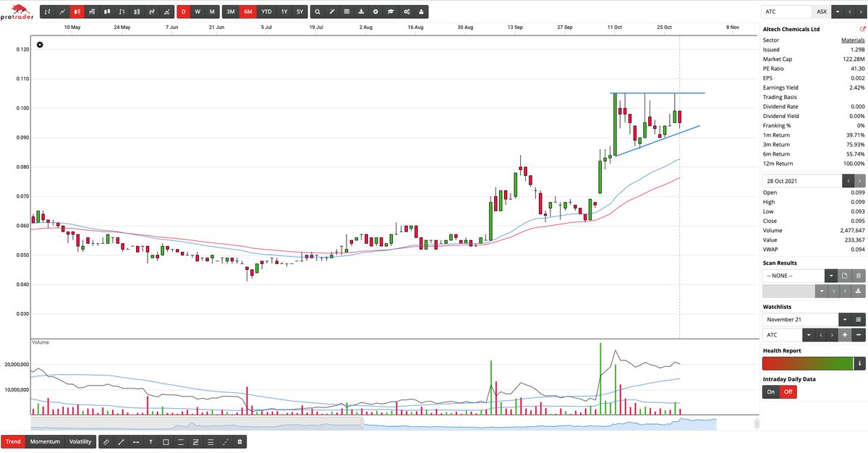Select the horizontal lines drawing tool

pyautogui.click(x=210, y=441)
